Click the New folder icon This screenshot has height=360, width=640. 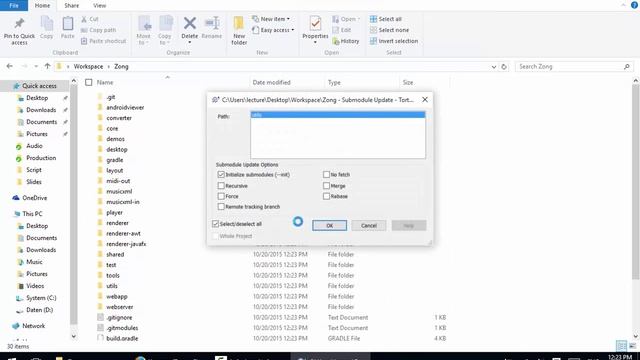[239, 24]
